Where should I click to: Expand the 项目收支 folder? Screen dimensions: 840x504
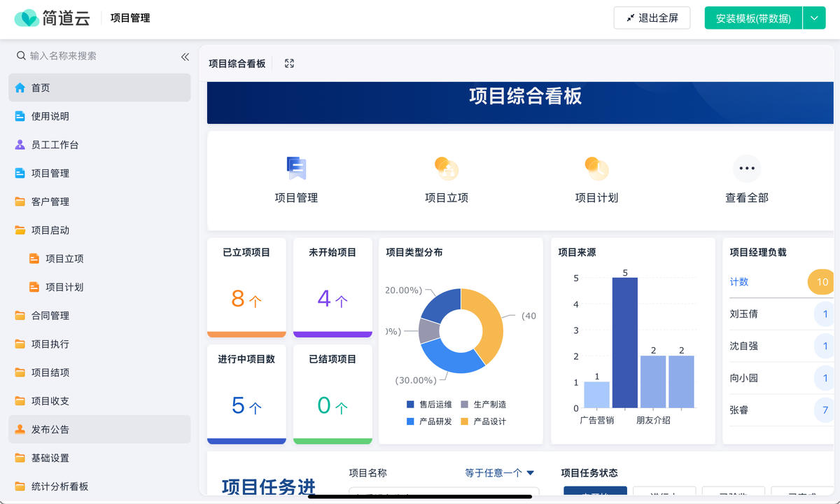point(99,401)
